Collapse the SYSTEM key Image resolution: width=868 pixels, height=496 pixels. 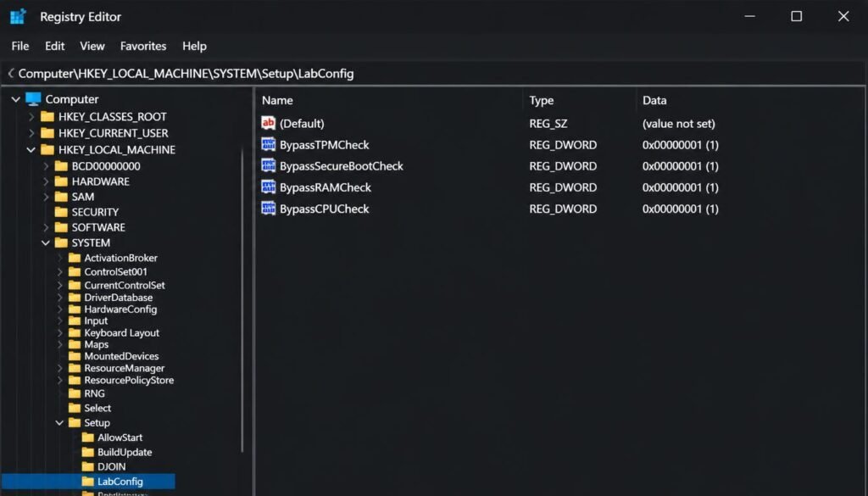46,243
